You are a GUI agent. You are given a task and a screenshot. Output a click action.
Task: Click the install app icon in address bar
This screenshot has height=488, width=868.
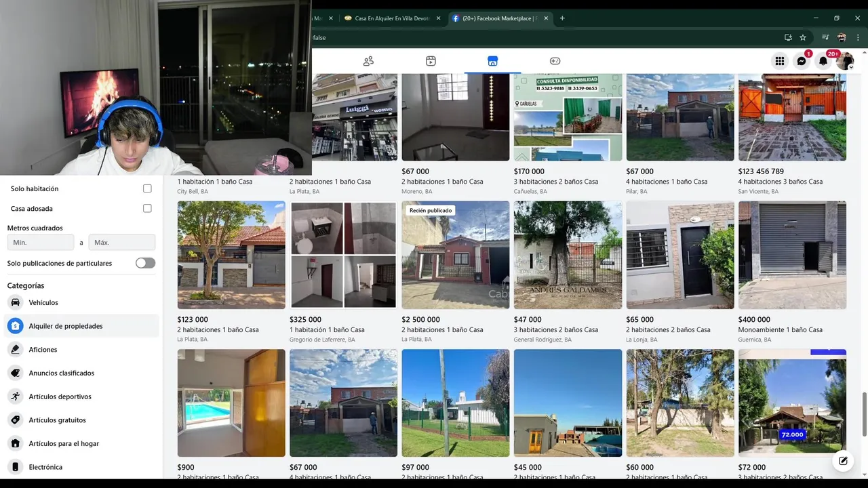pyautogui.click(x=788, y=37)
